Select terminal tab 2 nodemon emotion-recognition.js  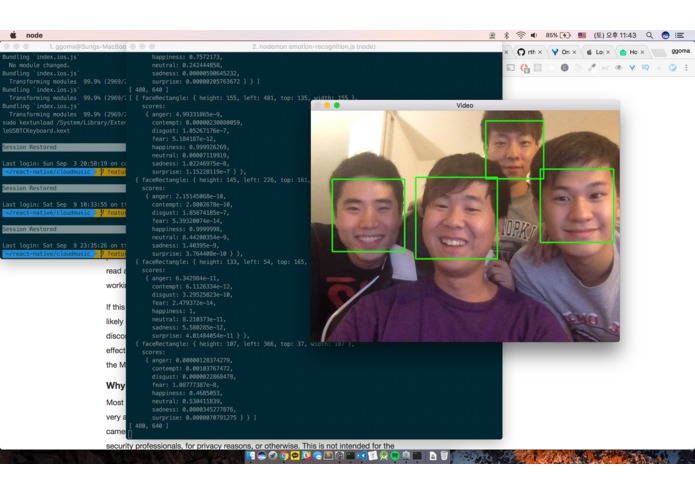314,47
